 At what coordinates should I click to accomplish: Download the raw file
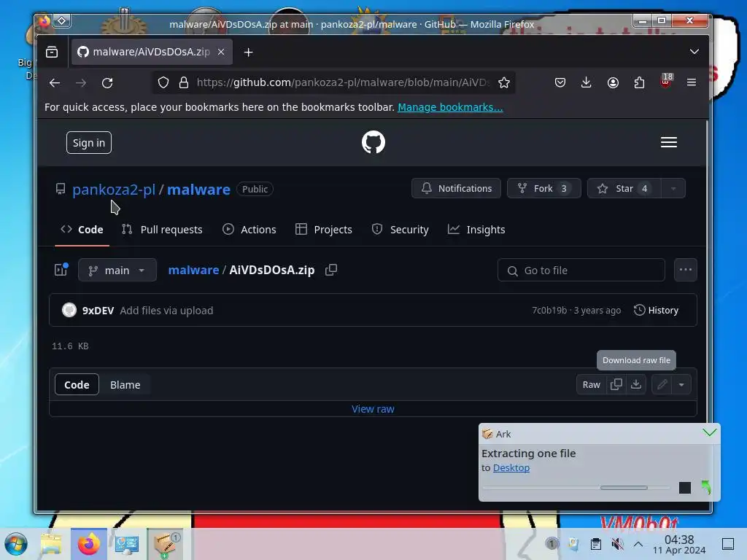(635, 384)
